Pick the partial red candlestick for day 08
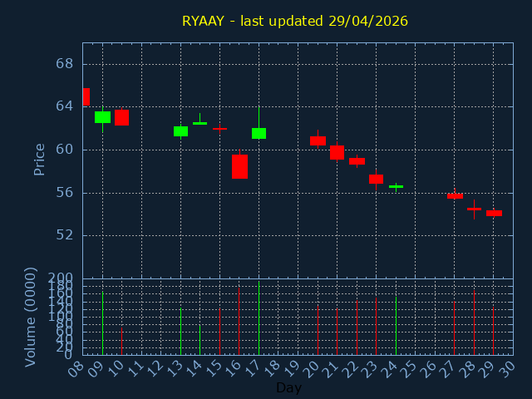The height and width of the screenshot is (399, 532). [x=86, y=96]
